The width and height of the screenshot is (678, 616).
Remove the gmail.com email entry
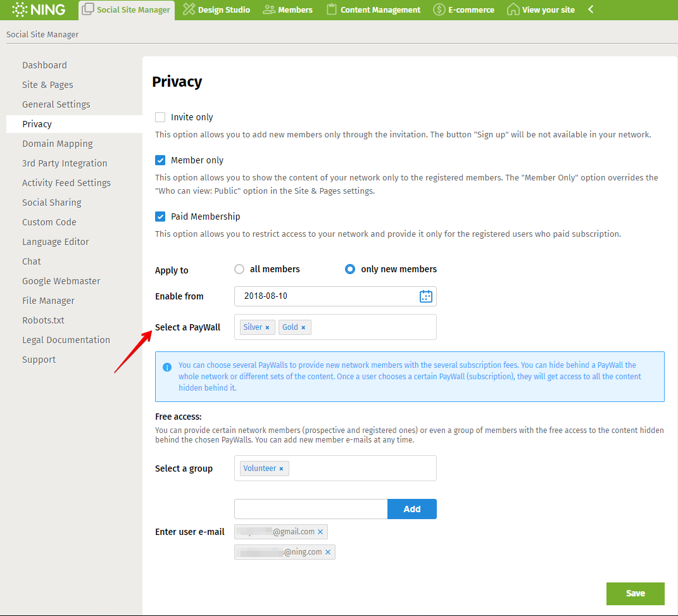(320, 532)
